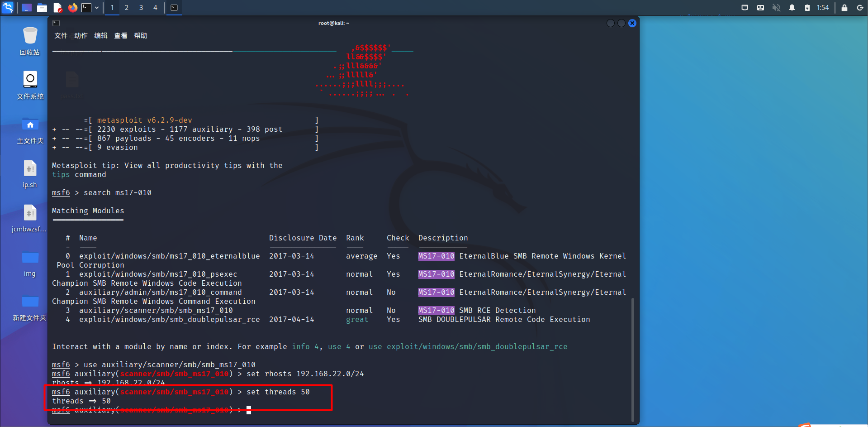The height and width of the screenshot is (427, 868).
Task: Switch to workspace 4
Action: coord(155,8)
